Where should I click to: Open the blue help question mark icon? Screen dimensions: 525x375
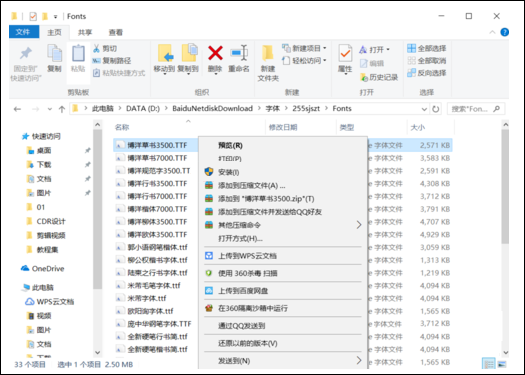(x=505, y=32)
